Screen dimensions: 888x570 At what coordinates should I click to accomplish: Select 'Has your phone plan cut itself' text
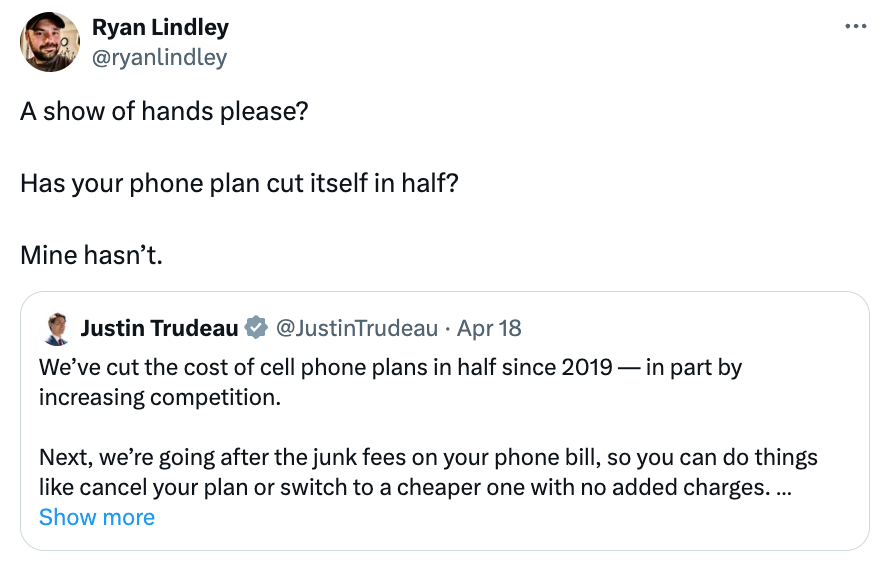[194, 183]
